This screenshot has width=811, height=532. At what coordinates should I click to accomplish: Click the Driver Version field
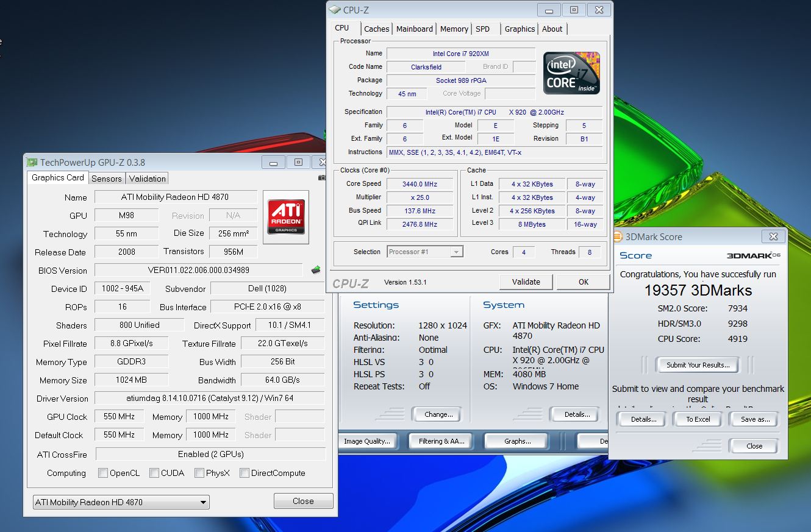click(x=210, y=398)
